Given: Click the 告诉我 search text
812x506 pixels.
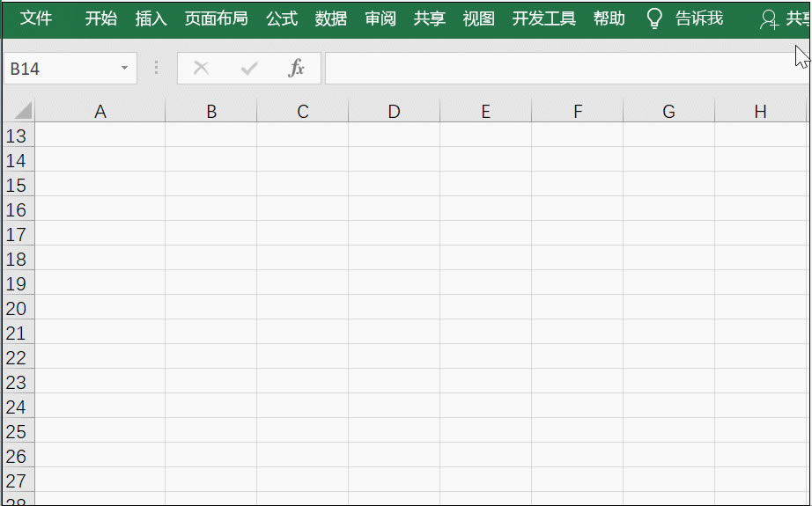Looking at the screenshot, I should pyautogui.click(x=699, y=18).
